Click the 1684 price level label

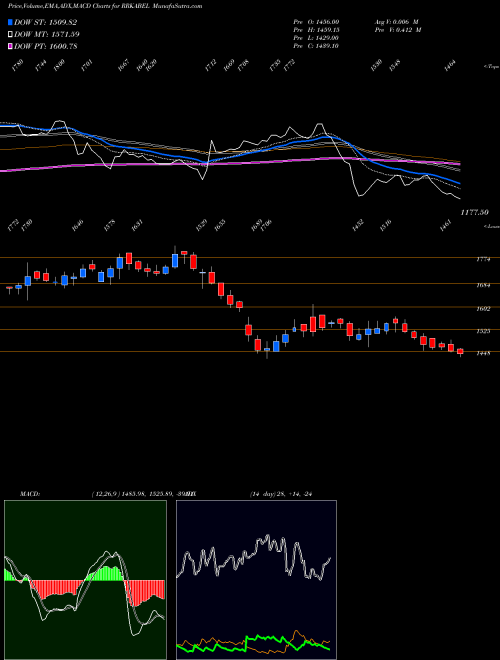[x=483, y=285]
